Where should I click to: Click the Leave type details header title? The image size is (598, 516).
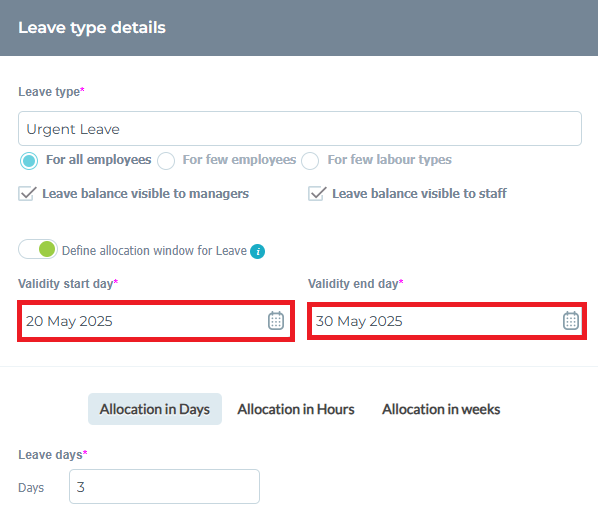tap(92, 27)
